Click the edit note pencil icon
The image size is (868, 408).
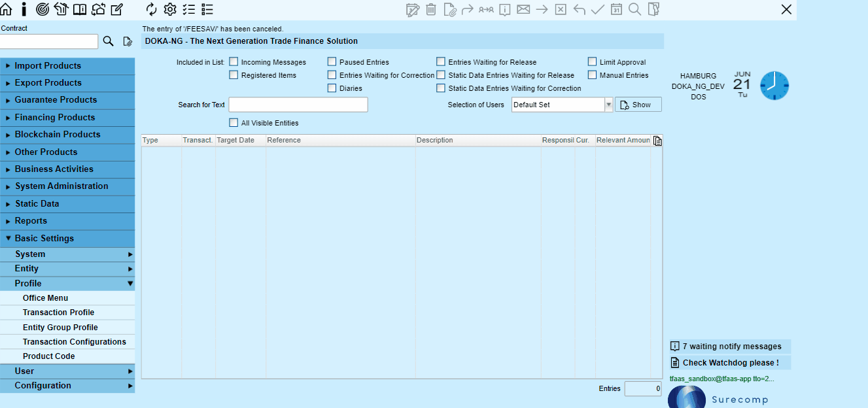(117, 9)
